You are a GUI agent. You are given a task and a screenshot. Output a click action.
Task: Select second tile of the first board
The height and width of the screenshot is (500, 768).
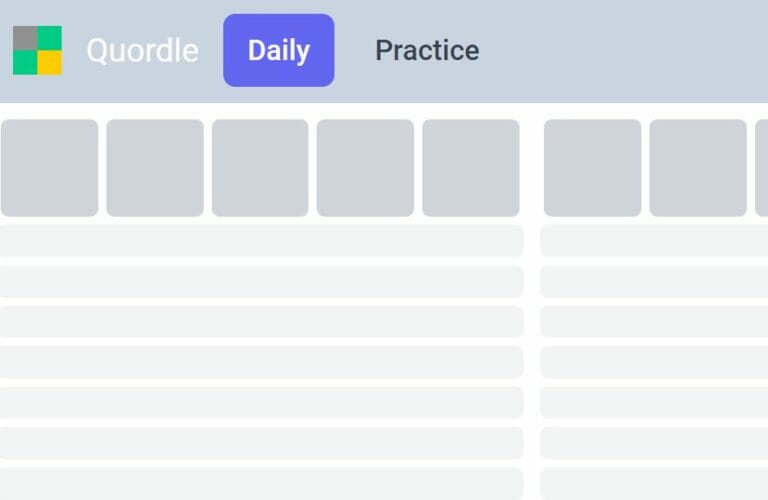[155, 168]
